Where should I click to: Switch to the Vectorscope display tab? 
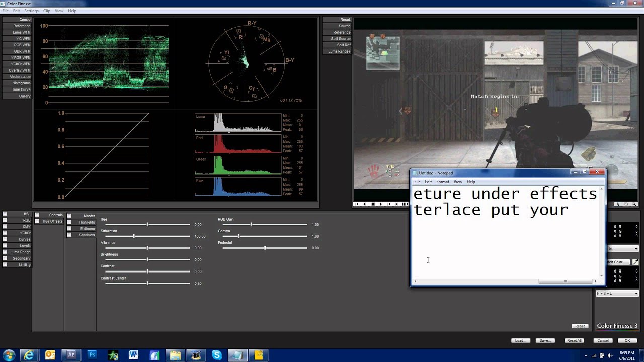tap(17, 77)
